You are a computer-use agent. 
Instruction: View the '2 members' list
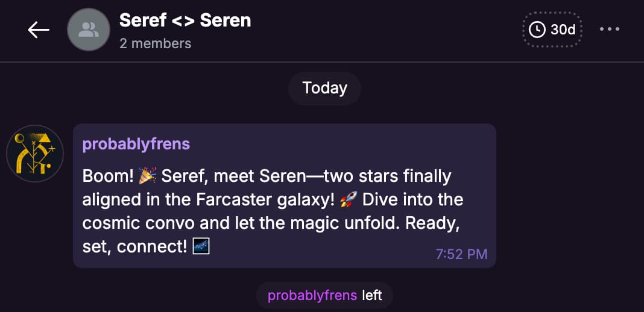(x=155, y=43)
